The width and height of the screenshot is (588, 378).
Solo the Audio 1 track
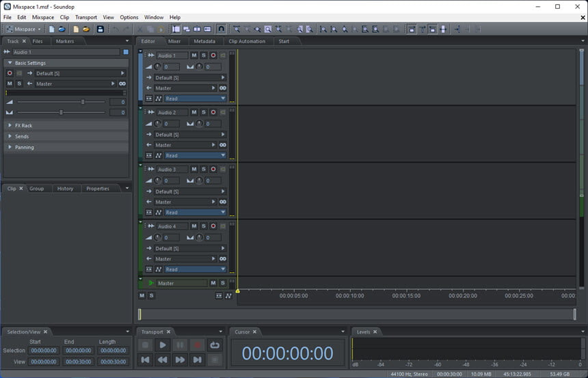[204, 55]
